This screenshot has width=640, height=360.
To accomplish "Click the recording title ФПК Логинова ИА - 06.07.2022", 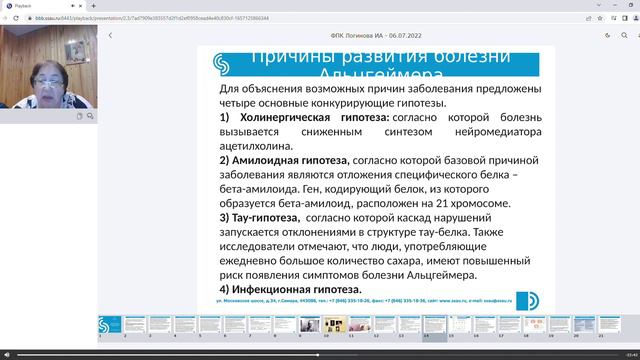I will coord(376,36).
